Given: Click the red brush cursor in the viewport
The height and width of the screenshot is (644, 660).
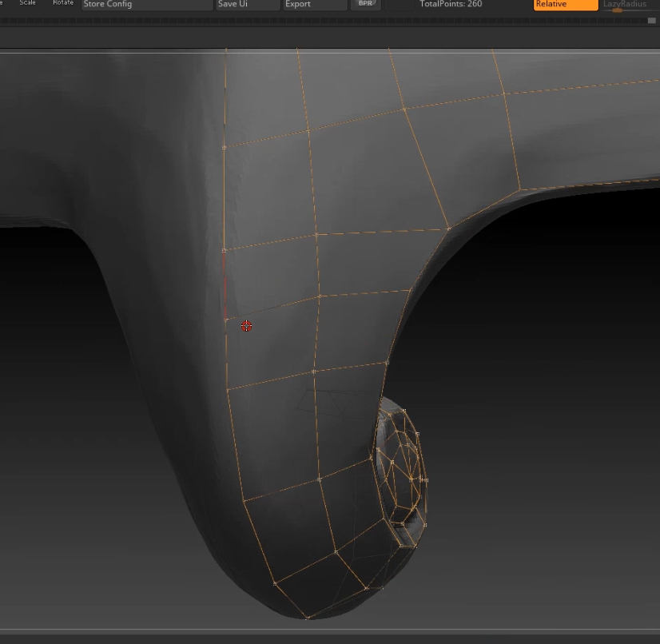Looking at the screenshot, I should click(x=246, y=326).
